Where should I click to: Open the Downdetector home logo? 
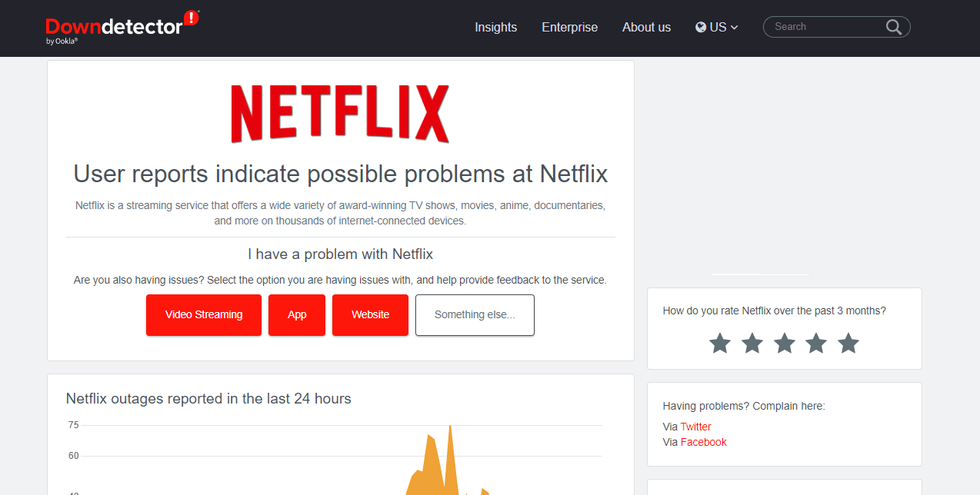point(122,27)
